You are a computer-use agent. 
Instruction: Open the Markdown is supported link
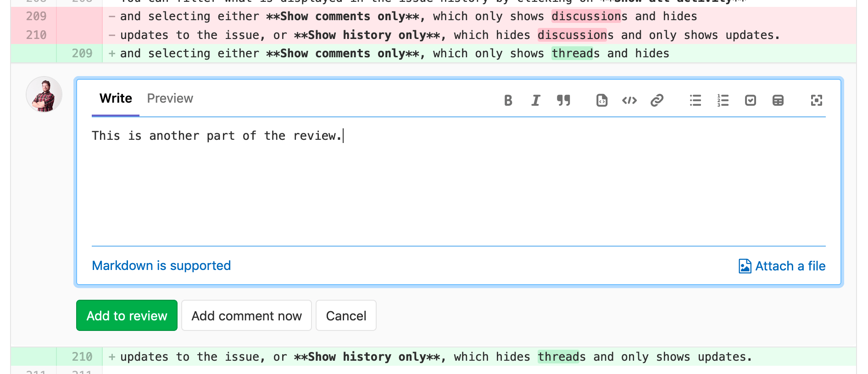[161, 266]
